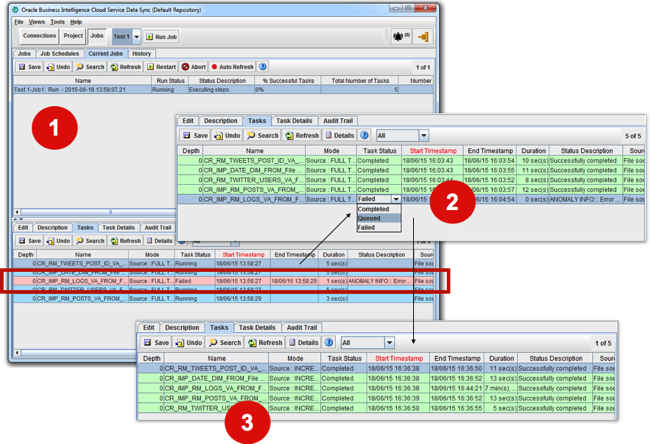Click left scroll arrow under Current Jobs table
This screenshot has width=650, height=444.
17,212
